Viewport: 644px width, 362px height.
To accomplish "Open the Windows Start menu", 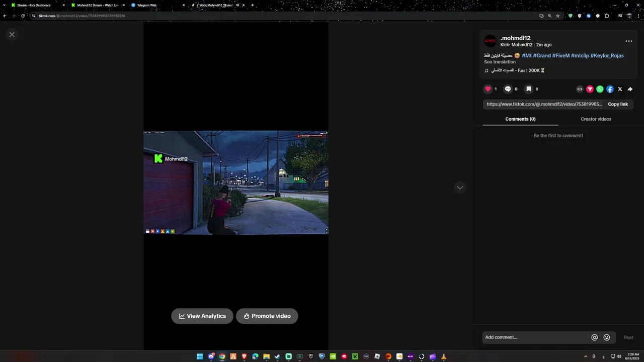I will tap(200, 356).
